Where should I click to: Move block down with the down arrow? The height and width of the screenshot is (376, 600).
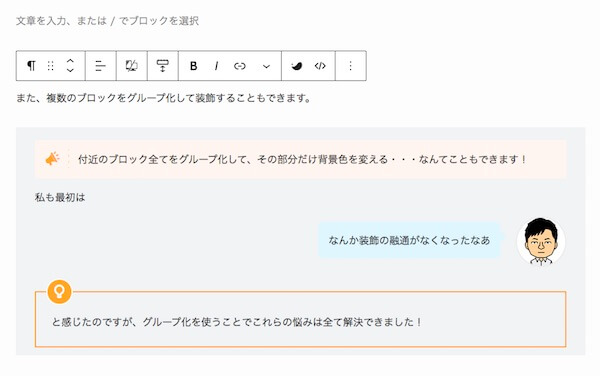[x=70, y=70]
